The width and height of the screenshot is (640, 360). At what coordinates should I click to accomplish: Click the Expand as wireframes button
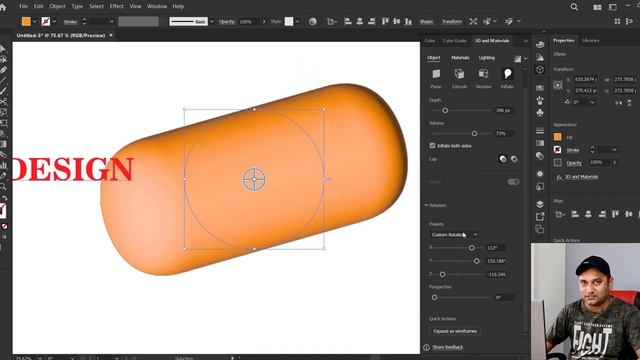455,331
